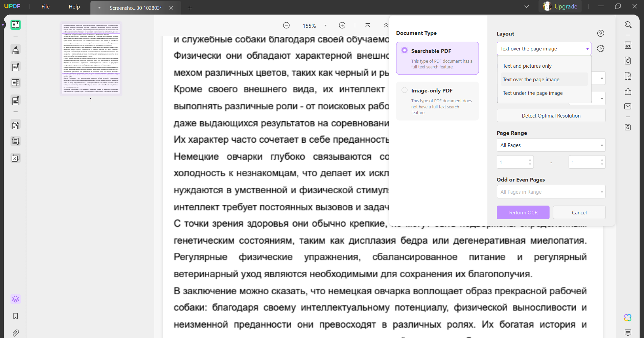Open a new tab with plus button

(x=190, y=8)
